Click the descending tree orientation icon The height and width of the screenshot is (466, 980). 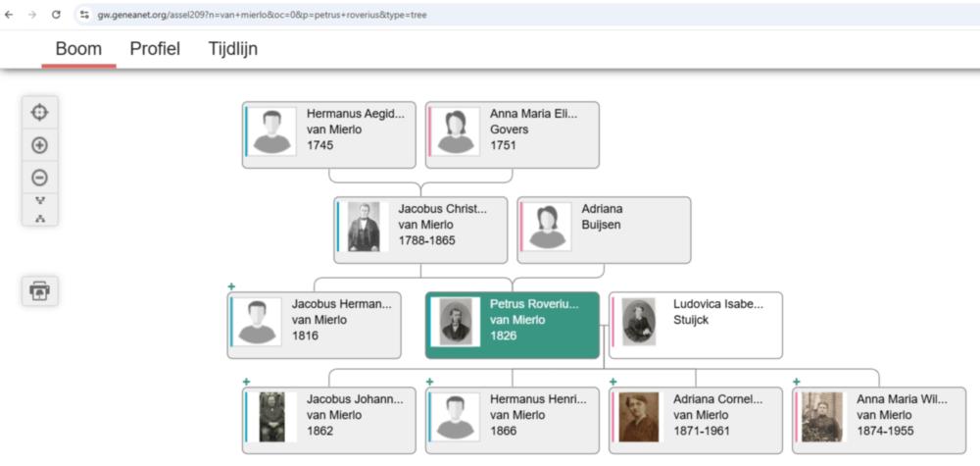click(x=40, y=200)
